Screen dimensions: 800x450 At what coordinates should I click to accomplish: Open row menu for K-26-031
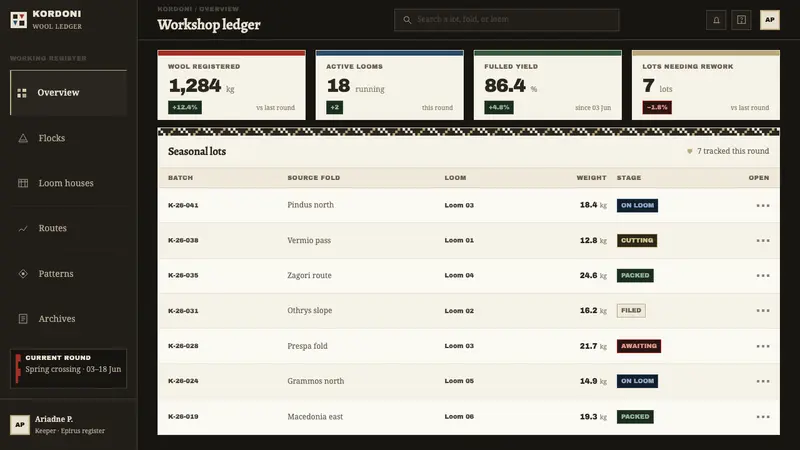763,311
